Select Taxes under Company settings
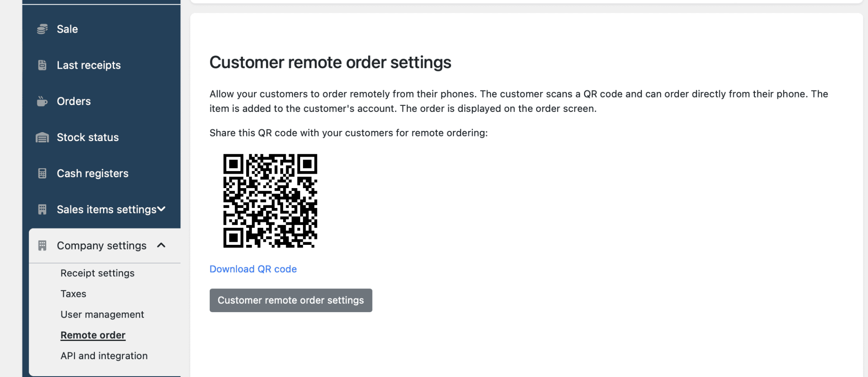The width and height of the screenshot is (868, 377). (x=73, y=294)
